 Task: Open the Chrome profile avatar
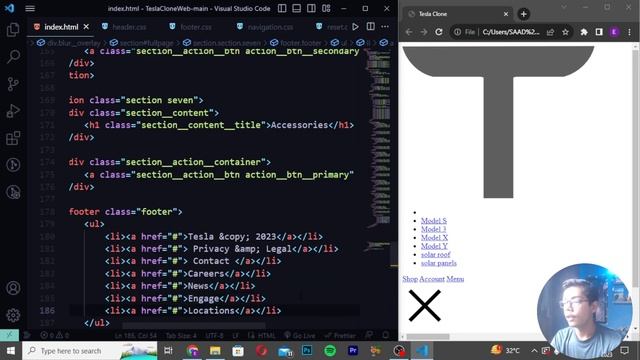pos(614,32)
